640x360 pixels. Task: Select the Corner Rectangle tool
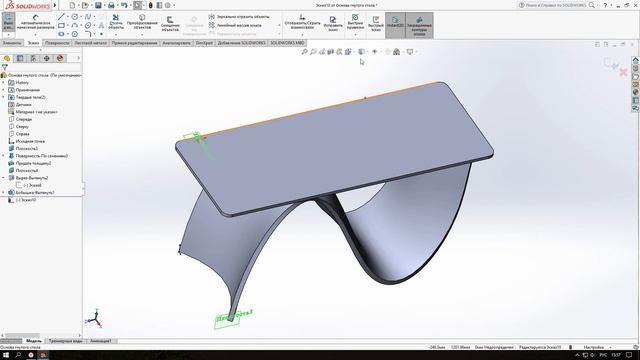pyautogui.click(x=61, y=25)
